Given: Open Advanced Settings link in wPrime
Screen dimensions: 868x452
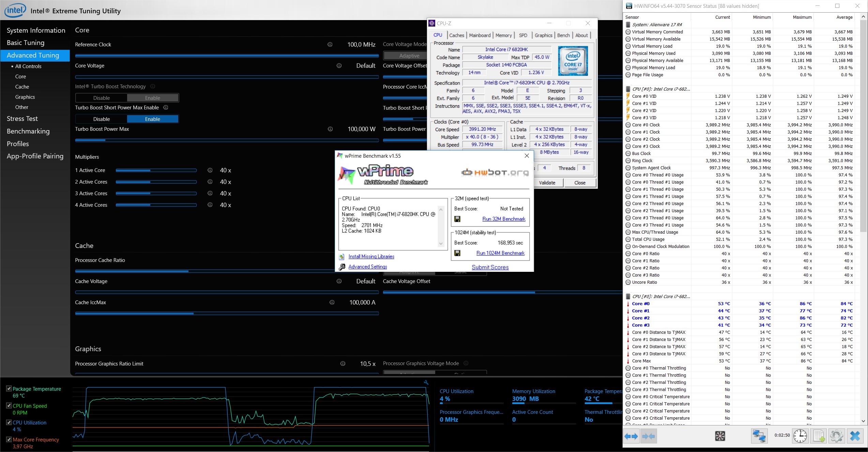Looking at the screenshot, I should (x=368, y=267).
